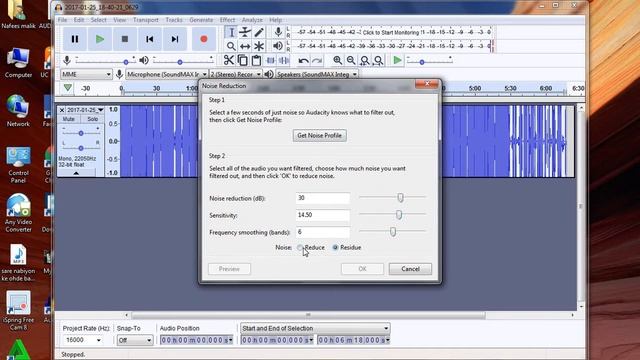
Task: Click the Undo arrow icon
Action: tap(303, 61)
